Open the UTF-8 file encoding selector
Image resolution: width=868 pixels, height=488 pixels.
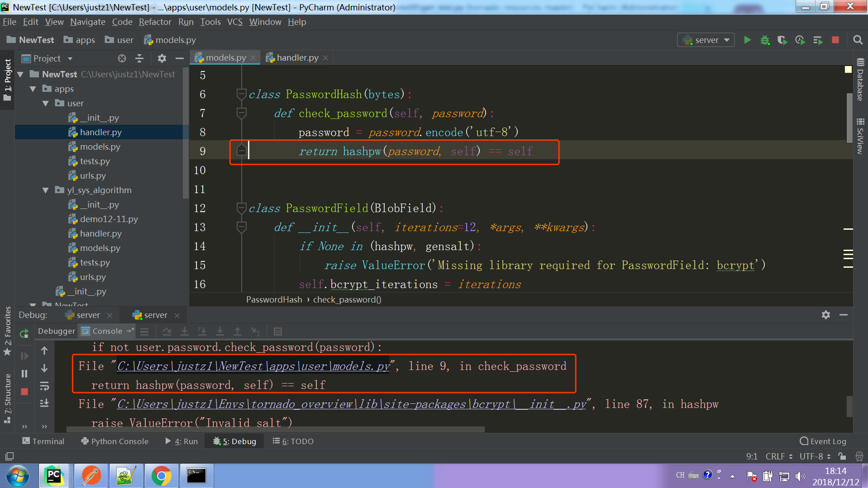point(815,456)
